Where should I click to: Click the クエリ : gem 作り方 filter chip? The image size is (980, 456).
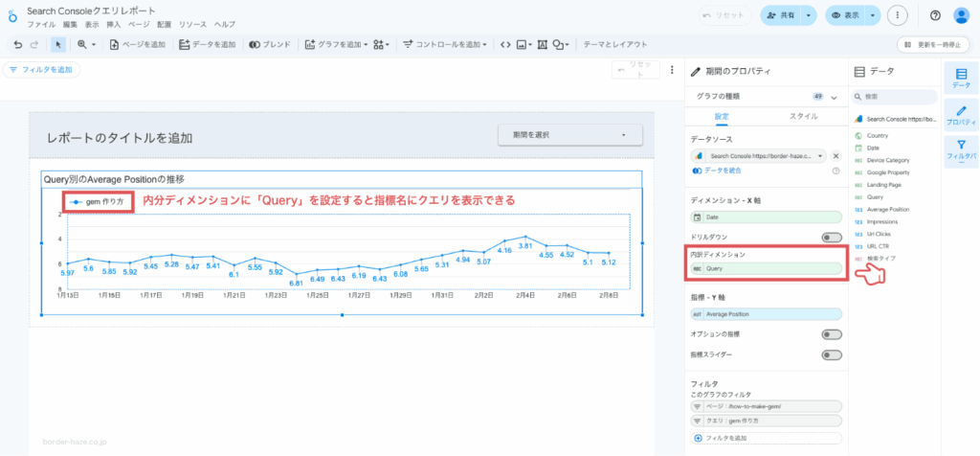tap(767, 421)
